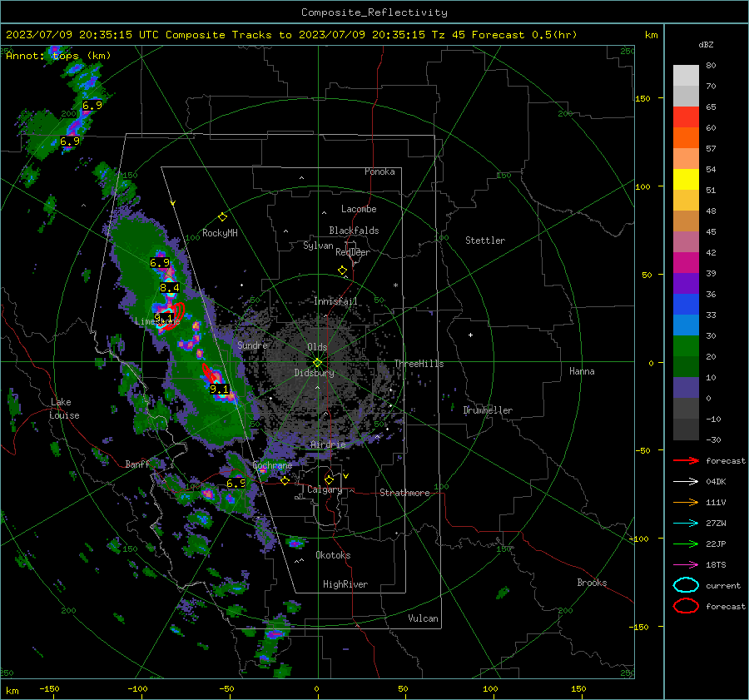Viewport: 749px width, 700px height.
Task: Click the Lake Louise label
Action: pyautogui.click(x=64, y=409)
